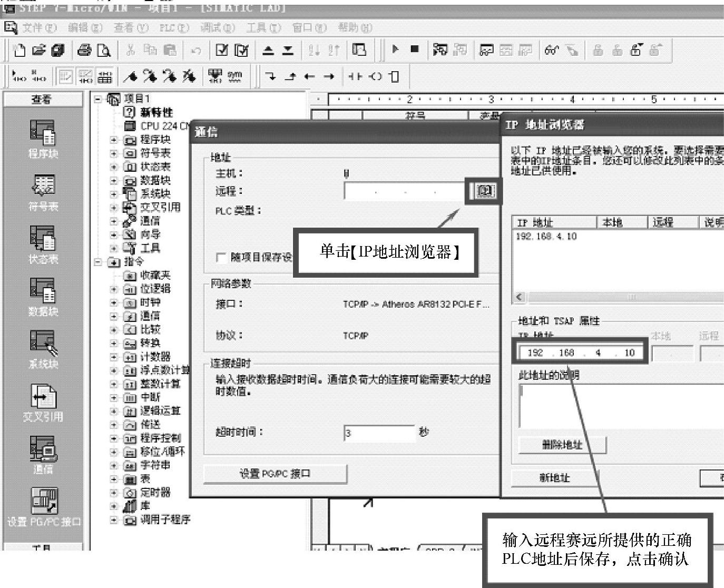Compile the current block via the toolbar icon
Image resolution: width=724 pixels, height=588 pixels.
click(222, 50)
